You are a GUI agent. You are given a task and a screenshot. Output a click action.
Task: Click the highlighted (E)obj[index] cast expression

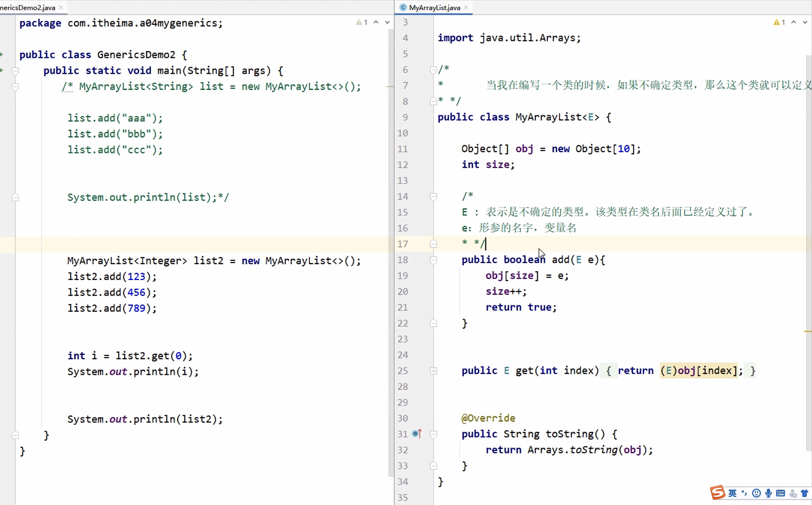(698, 371)
